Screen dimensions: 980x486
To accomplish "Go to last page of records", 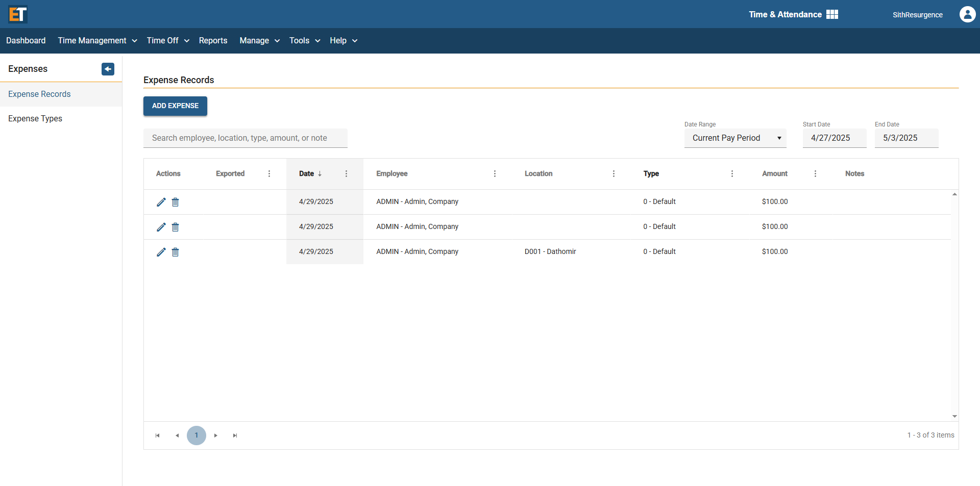I will pos(235,436).
